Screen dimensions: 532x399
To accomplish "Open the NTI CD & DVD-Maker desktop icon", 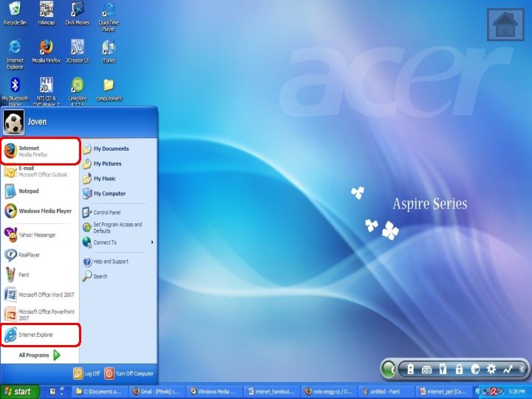I will click(x=46, y=91).
